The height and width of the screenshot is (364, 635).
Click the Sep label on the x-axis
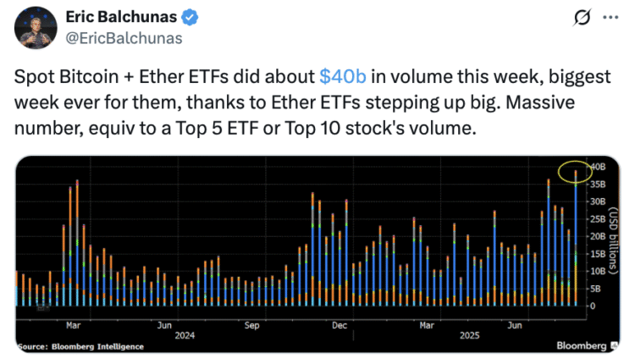[251, 323]
